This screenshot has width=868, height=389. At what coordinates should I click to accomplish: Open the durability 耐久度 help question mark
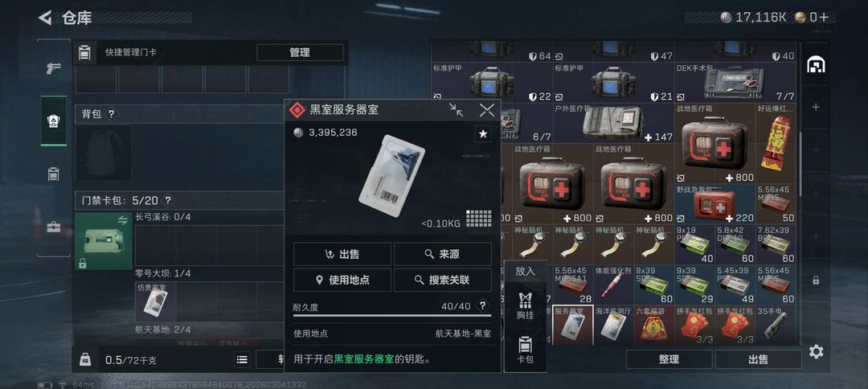483,306
